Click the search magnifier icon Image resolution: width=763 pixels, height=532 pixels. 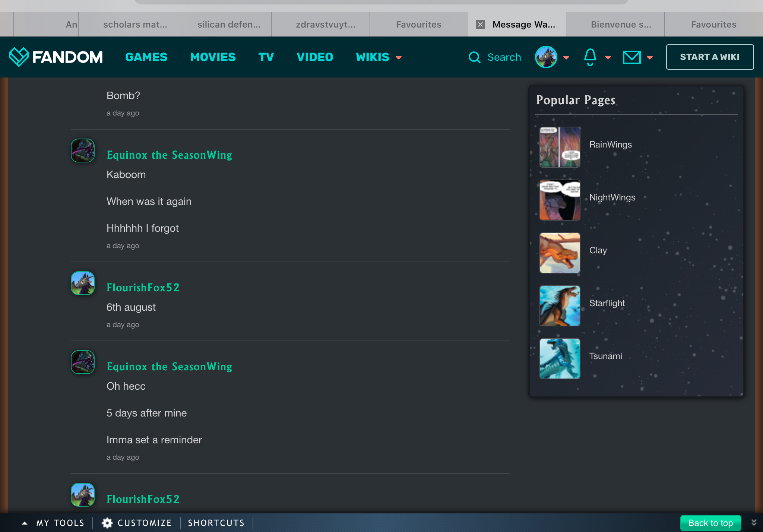pos(474,57)
